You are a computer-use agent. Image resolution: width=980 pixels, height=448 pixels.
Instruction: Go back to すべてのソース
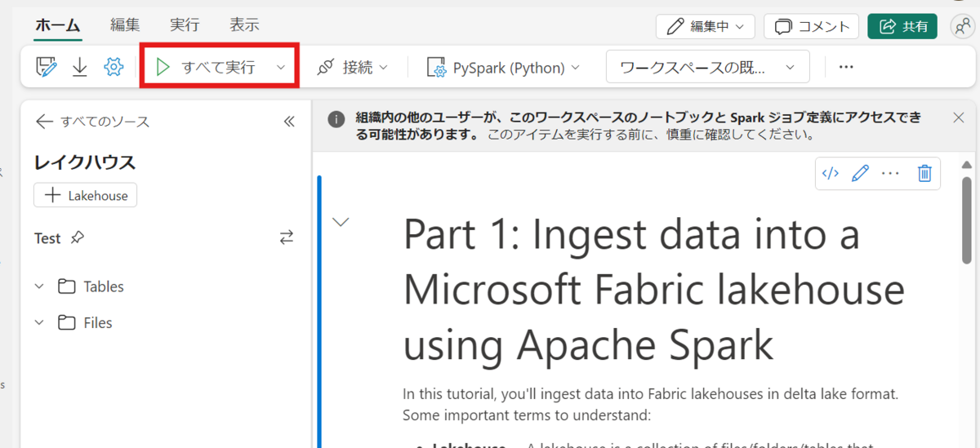(92, 122)
